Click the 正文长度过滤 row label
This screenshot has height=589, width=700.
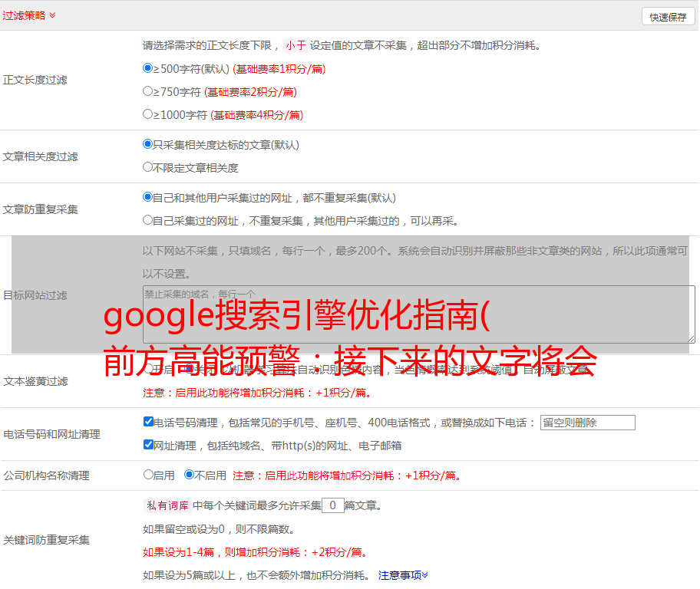click(x=35, y=81)
